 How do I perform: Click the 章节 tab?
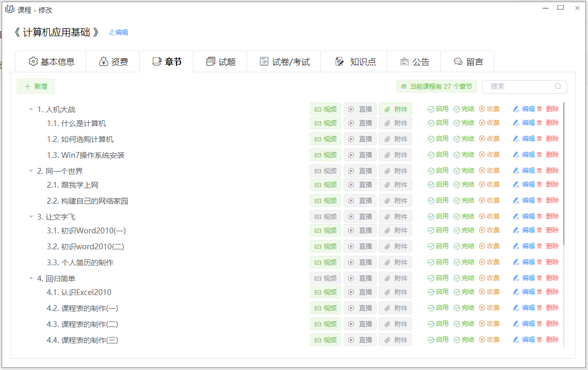pyautogui.click(x=166, y=62)
